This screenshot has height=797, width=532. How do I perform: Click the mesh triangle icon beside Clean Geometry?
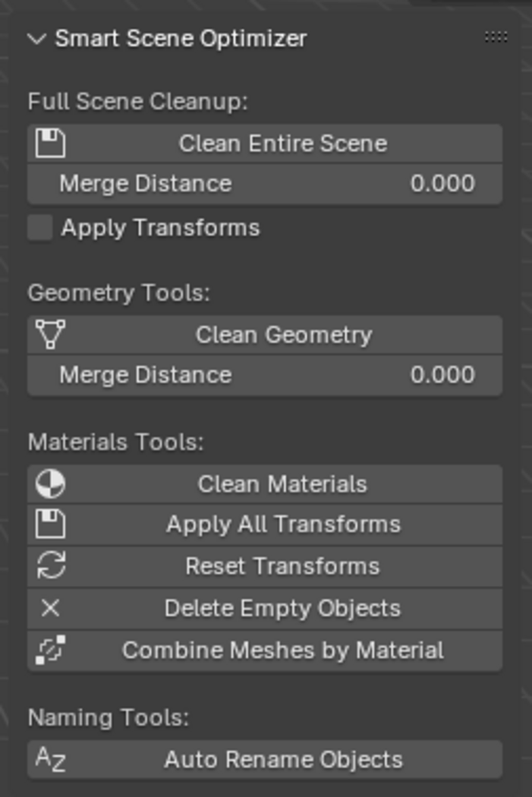[x=51, y=335]
